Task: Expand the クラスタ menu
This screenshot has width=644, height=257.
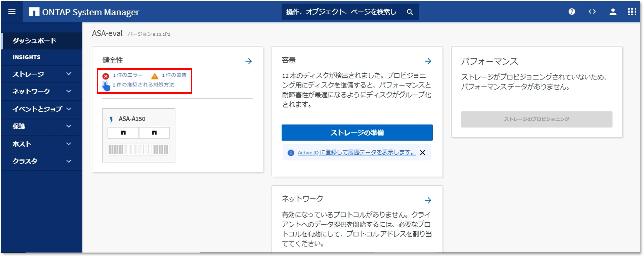Action: pyautogui.click(x=42, y=161)
